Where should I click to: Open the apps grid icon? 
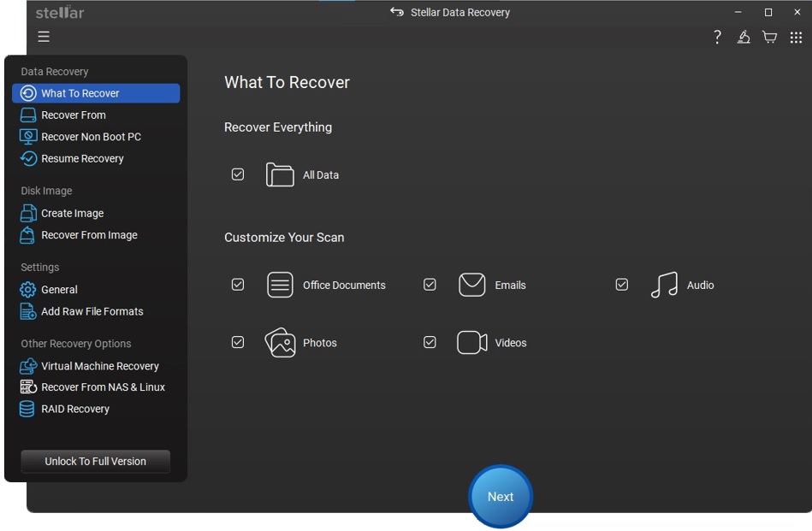[x=796, y=38]
